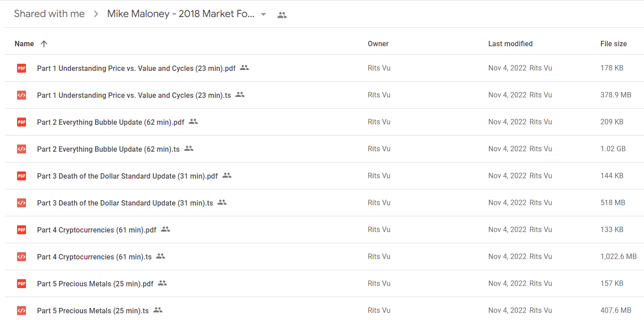Open Part 5 Precious Metals (25 min).pdf
Viewport: 644px width, 320px height.
pos(96,284)
